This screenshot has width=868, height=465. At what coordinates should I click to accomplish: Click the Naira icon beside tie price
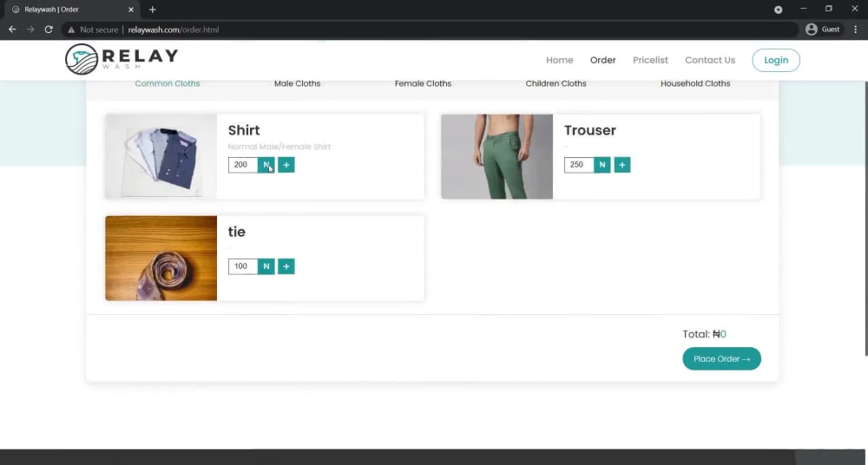266,266
